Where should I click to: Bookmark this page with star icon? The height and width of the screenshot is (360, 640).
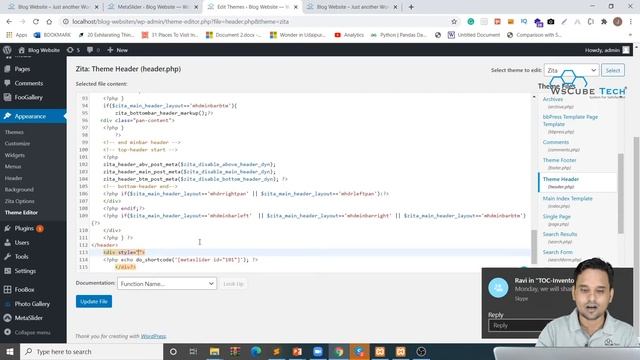(x=454, y=22)
